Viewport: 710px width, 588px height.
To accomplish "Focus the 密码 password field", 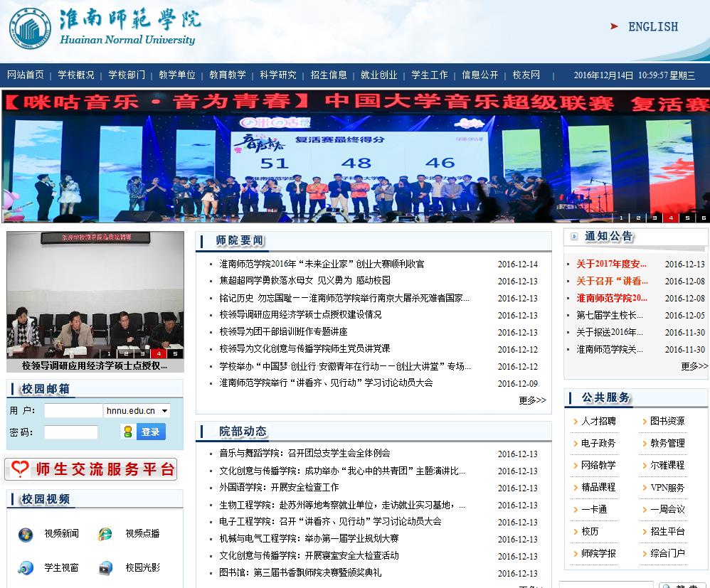I will (71, 432).
